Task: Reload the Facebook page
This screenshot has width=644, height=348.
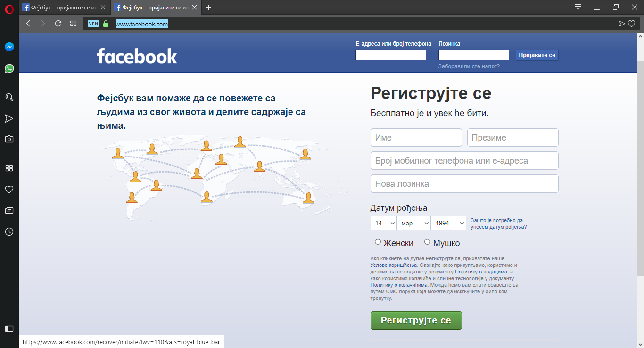Action: pos(58,23)
